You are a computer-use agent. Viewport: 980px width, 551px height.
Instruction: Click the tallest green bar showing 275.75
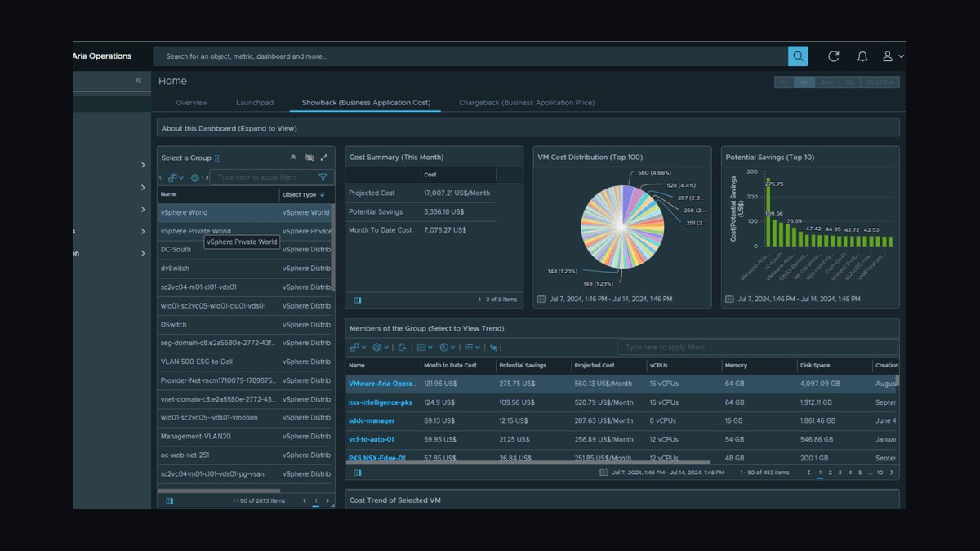pos(768,212)
